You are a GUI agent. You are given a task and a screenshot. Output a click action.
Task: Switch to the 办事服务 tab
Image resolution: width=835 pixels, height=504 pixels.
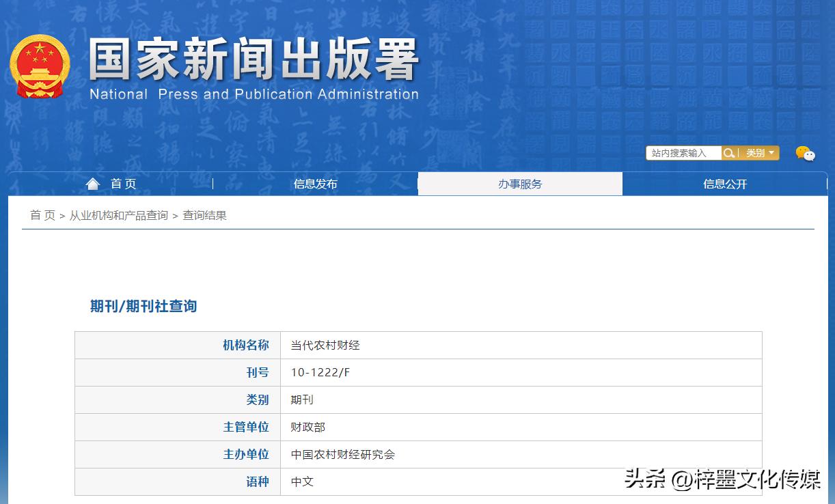(520, 183)
